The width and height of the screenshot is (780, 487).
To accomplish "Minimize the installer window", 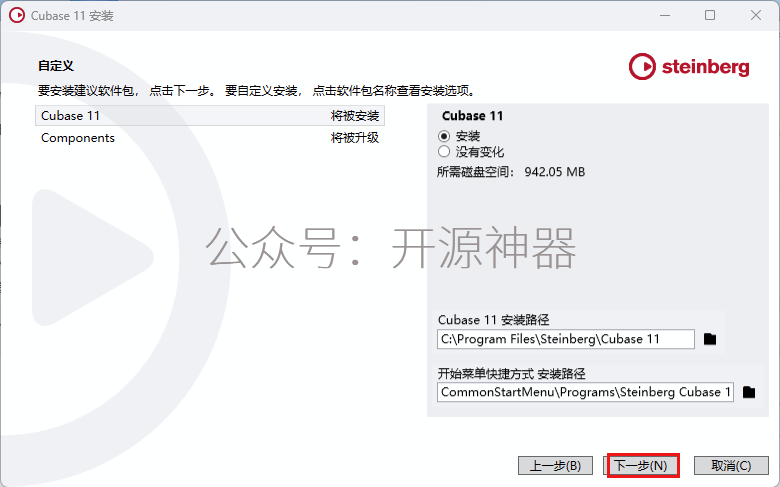I will (665, 15).
